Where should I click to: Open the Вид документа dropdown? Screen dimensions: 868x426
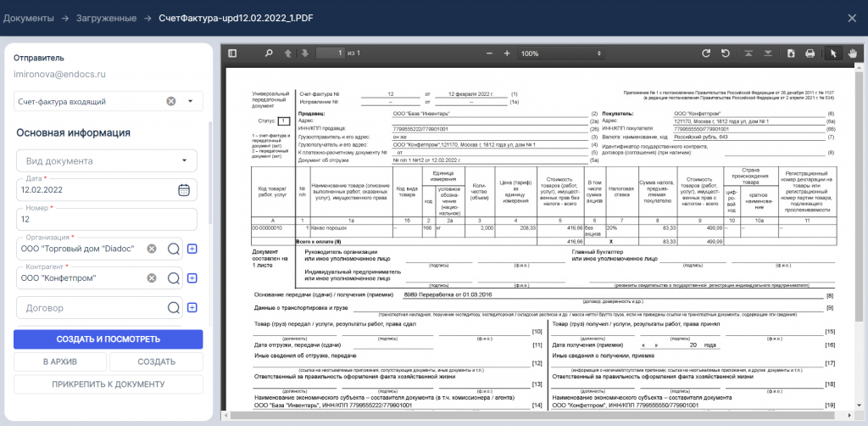pos(106,161)
